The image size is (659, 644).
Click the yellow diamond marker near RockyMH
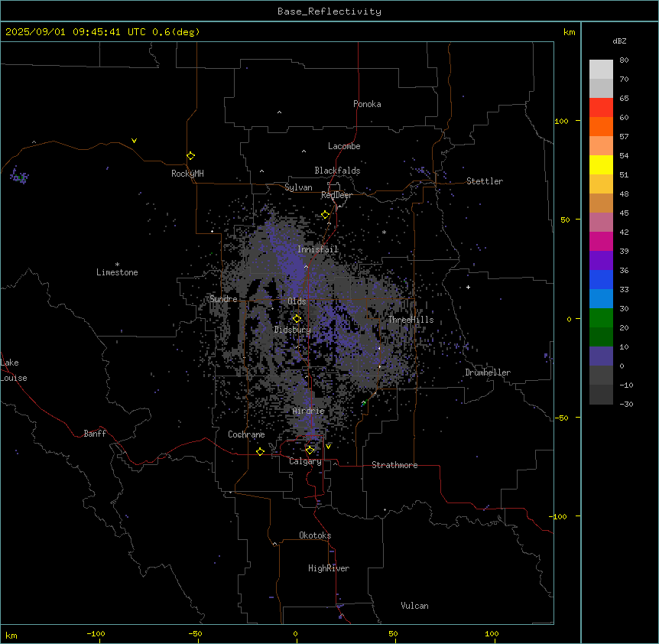[x=190, y=155]
